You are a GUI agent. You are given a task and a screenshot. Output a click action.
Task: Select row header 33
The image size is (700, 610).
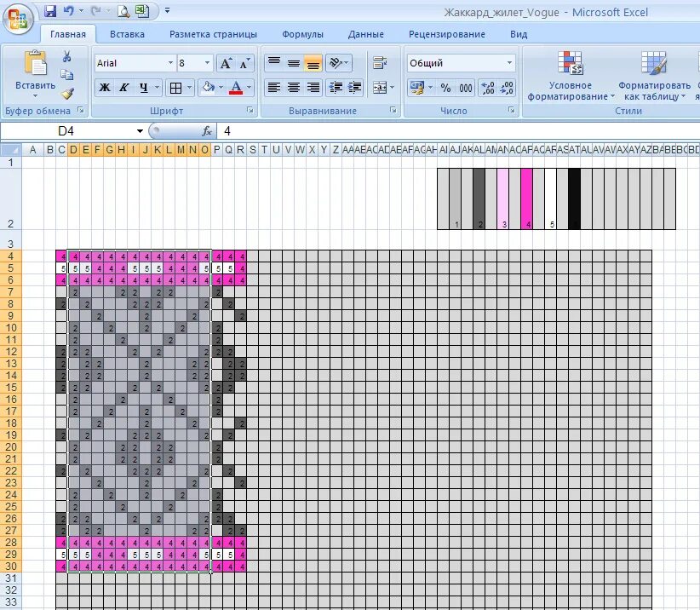pos(11,602)
